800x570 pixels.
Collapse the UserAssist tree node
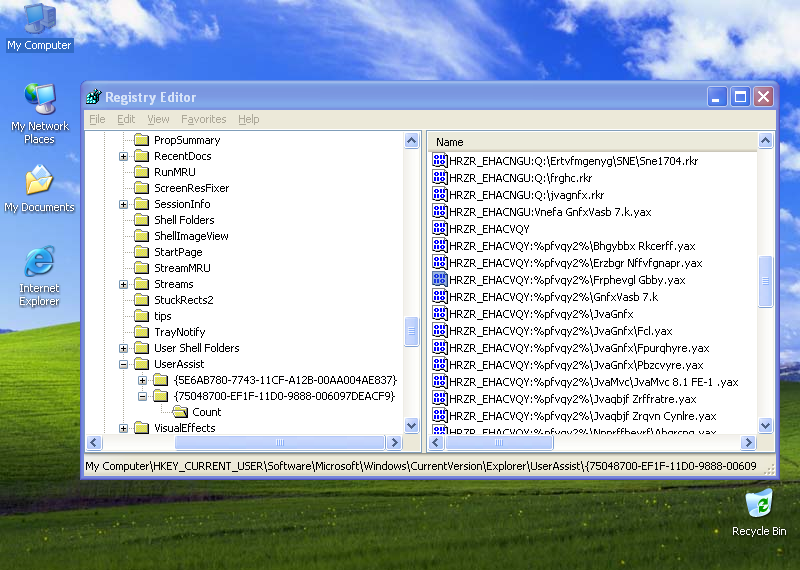point(123,364)
